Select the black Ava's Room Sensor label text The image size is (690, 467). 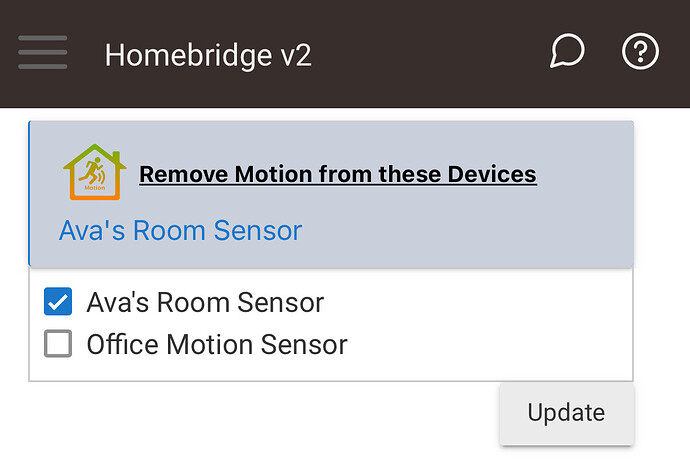point(205,302)
